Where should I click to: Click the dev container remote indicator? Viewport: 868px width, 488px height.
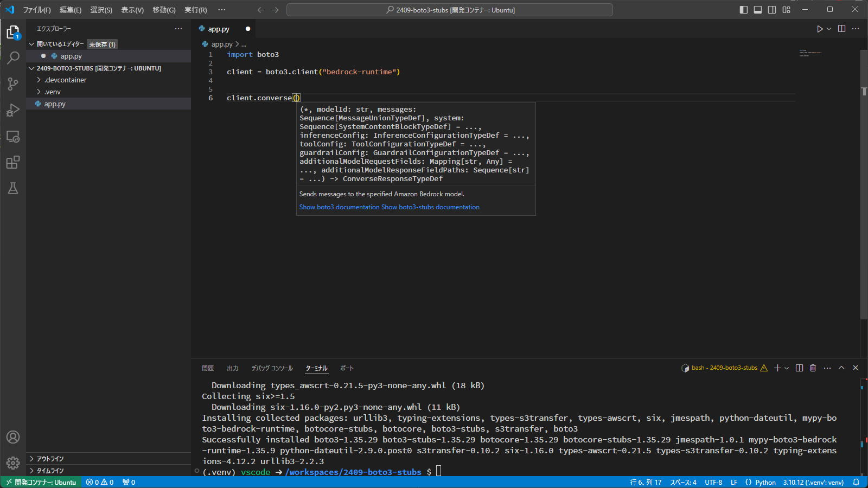click(41, 482)
